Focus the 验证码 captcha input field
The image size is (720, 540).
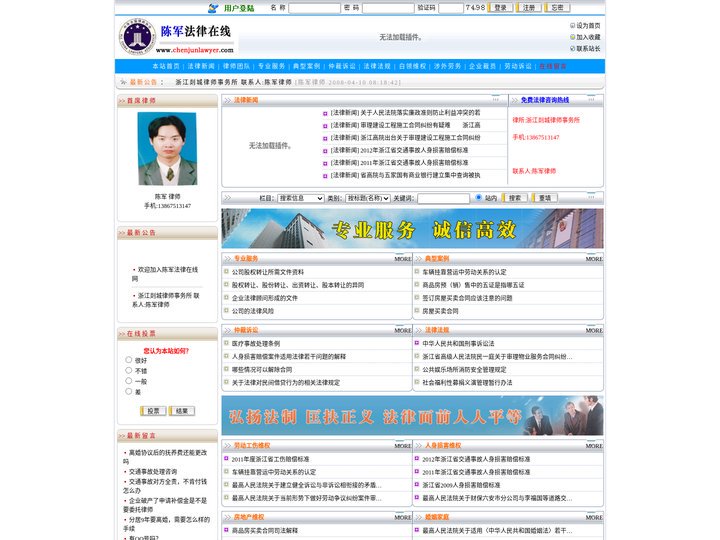pos(450,8)
